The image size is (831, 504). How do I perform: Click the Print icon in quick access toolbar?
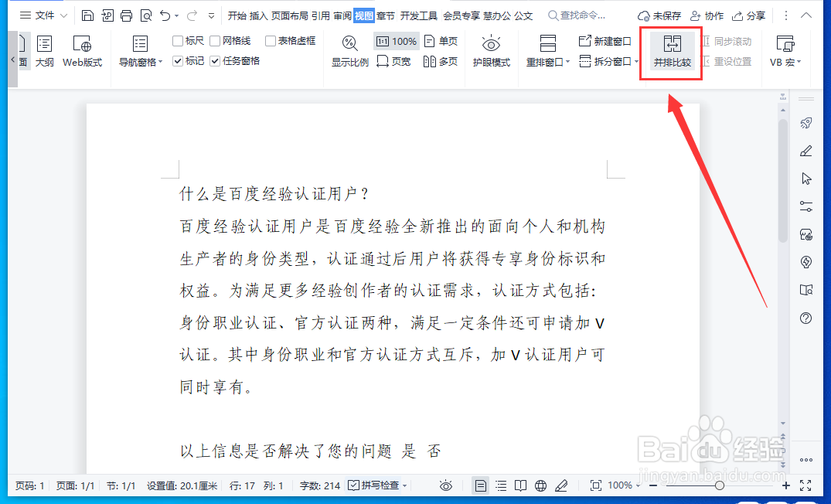click(x=126, y=15)
